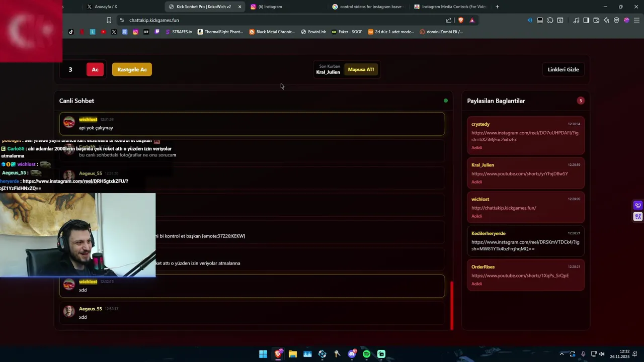
Task: Open the Faker - SOOP bookmark
Action: tap(347, 32)
